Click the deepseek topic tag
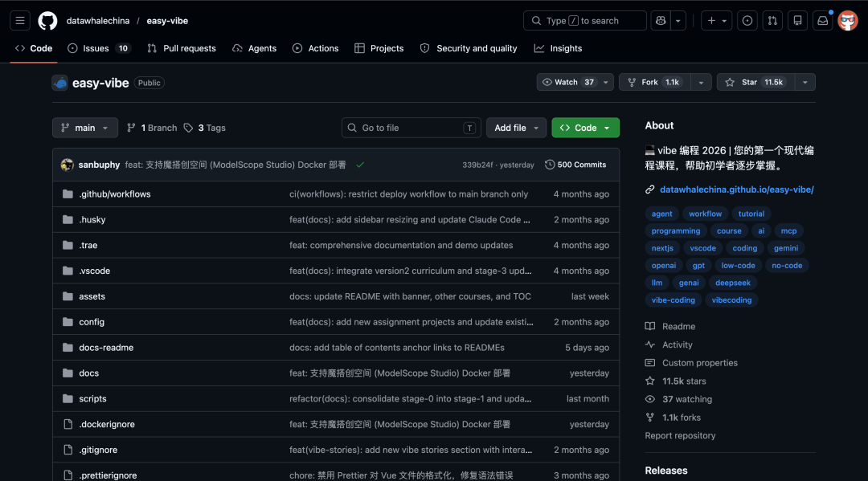868x481 pixels. tap(733, 283)
